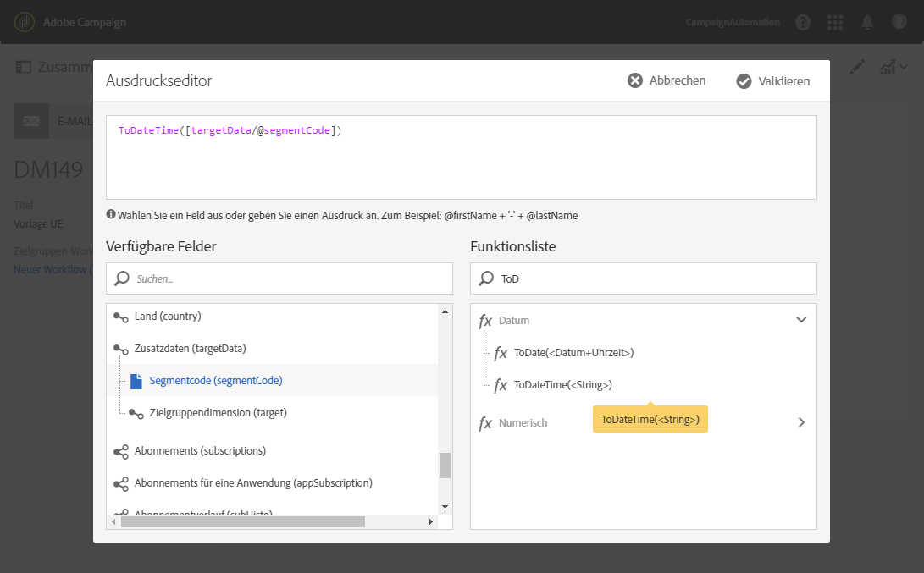Select the Land (country) field

coord(167,317)
